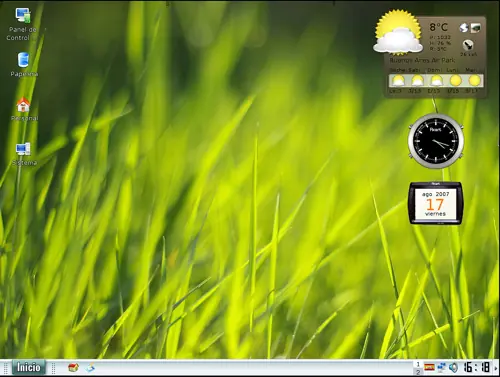Viewport: 500px width, 377px height.
Task: Click the globe icon in weather widget
Action: 464,28
